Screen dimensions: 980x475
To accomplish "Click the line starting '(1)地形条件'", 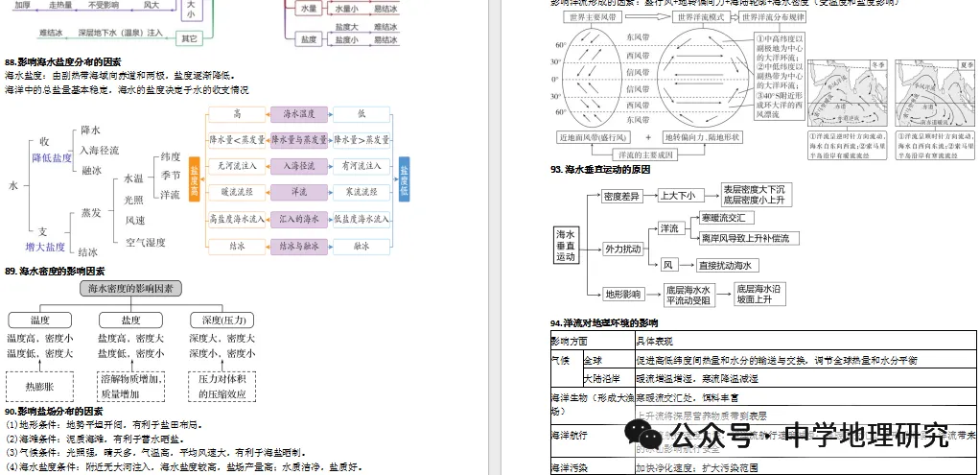I will click(x=105, y=425).
